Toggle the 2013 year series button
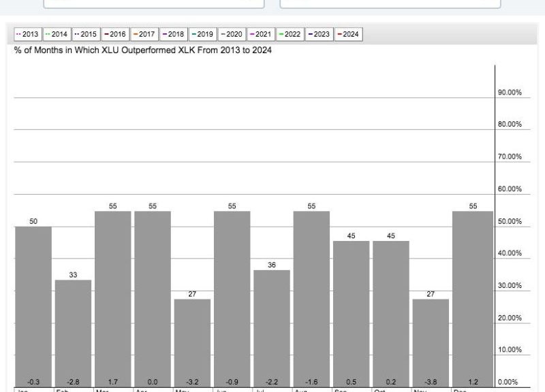Viewport: 545px width, 392px height. [28, 35]
